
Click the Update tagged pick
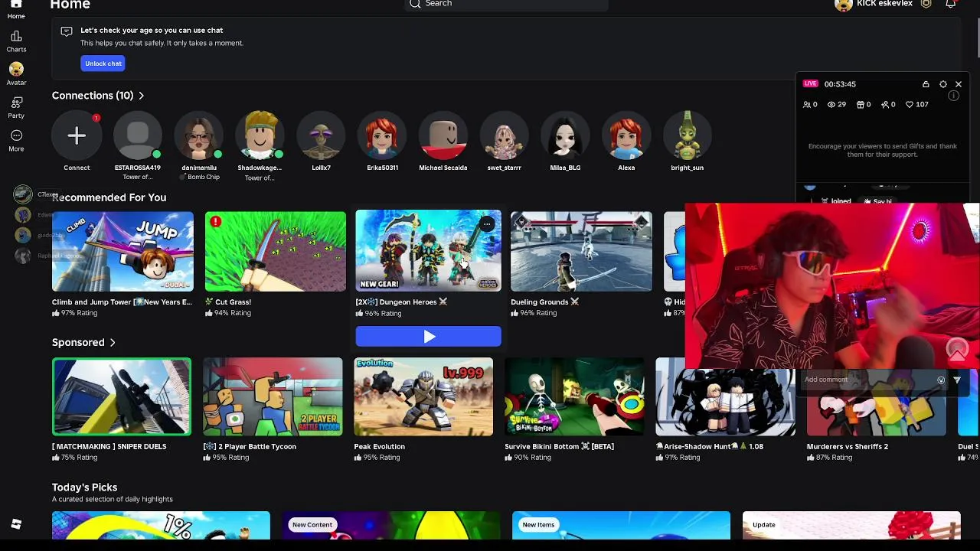(x=851, y=525)
